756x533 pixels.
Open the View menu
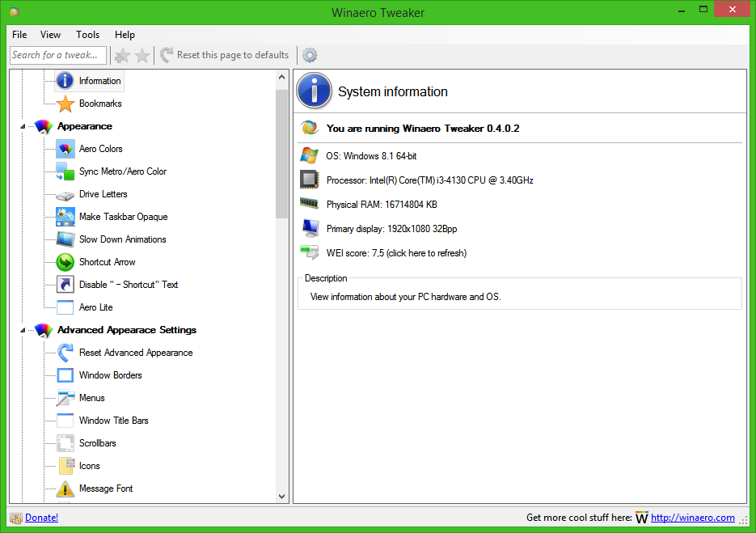pos(50,35)
